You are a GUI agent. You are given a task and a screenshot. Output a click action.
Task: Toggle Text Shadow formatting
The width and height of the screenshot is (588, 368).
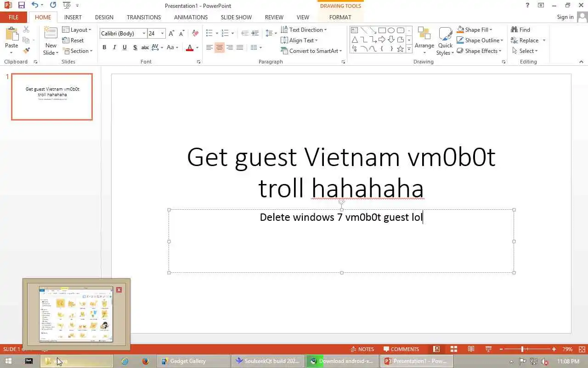pyautogui.click(x=135, y=47)
